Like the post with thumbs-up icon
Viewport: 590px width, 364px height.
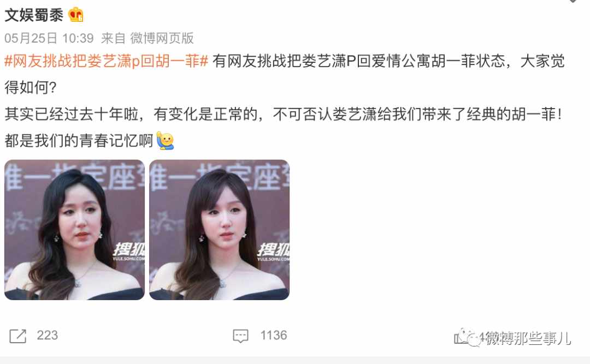[461, 337]
